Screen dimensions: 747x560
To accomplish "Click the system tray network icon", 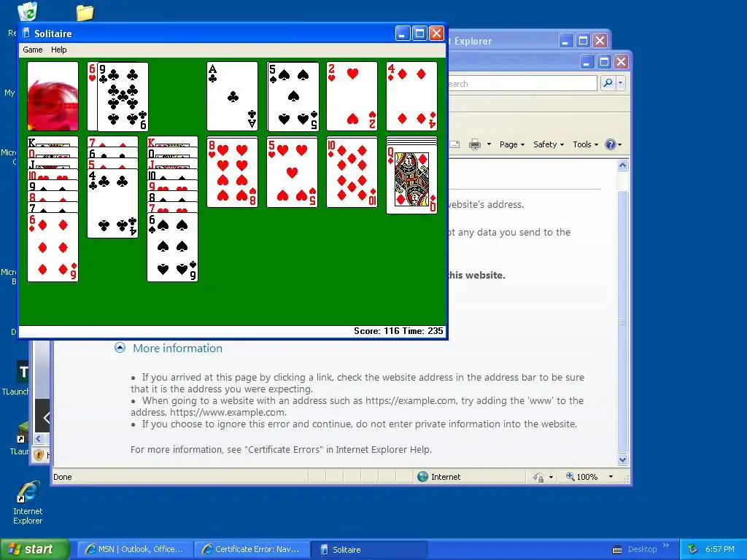I will tap(693, 550).
